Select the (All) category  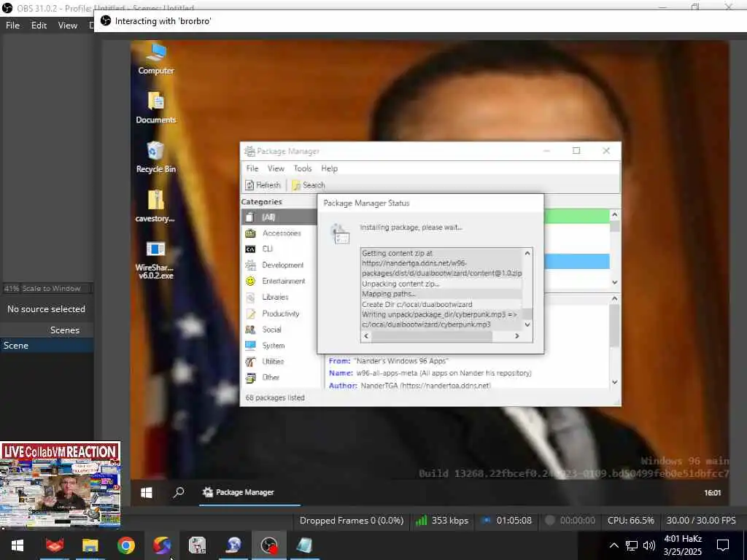pos(279,217)
